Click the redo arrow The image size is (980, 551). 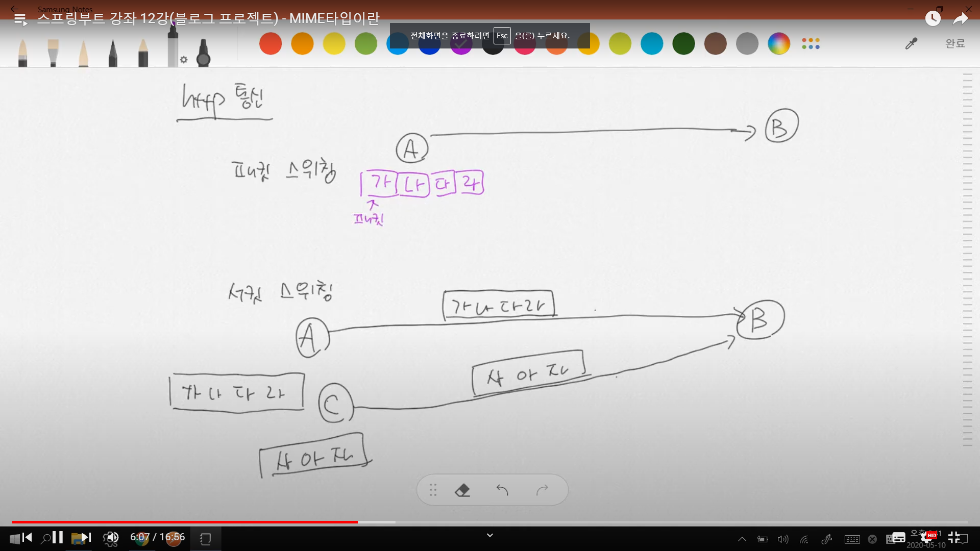542,490
